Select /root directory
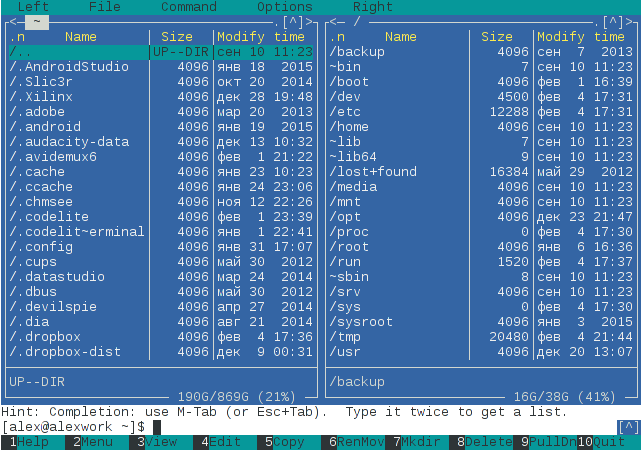 482,247
